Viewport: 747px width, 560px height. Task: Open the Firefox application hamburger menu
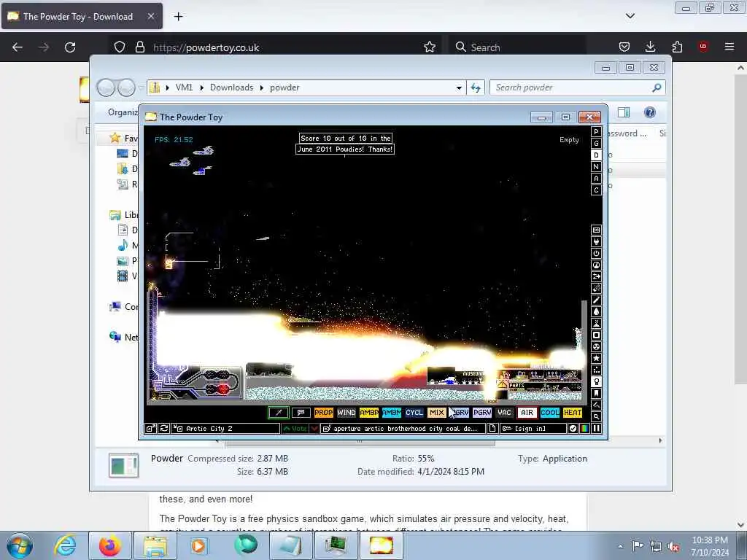point(729,47)
